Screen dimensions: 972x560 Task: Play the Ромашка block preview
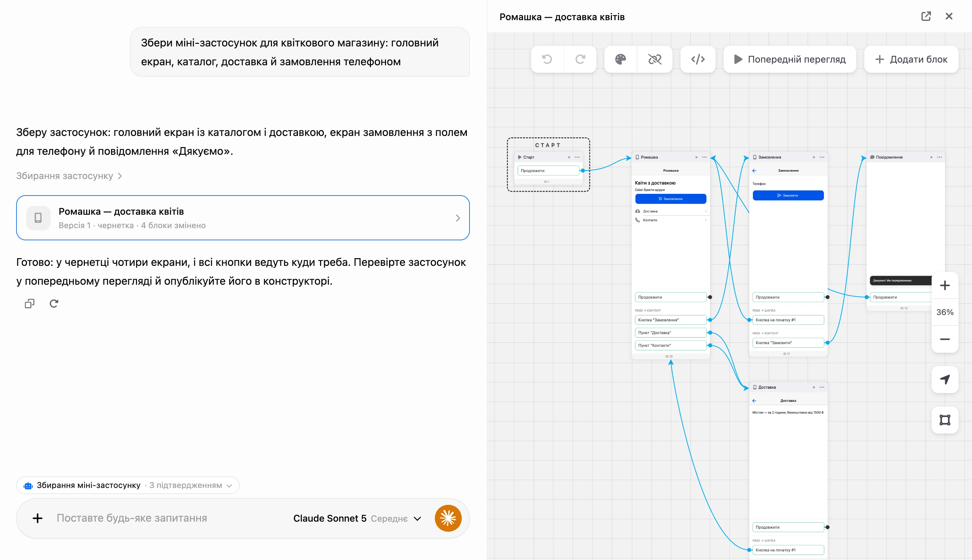[x=696, y=157]
